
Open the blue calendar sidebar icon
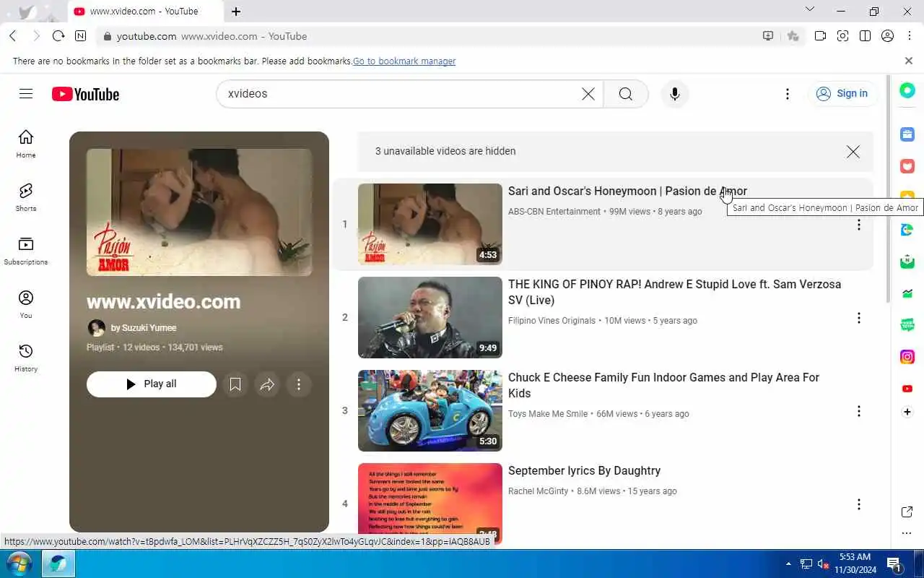[x=907, y=134]
